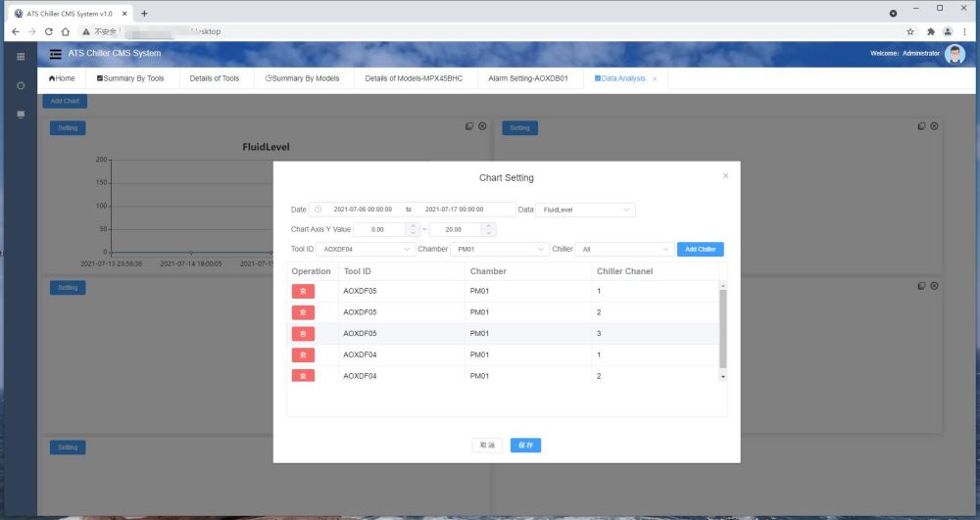
Task: Bookmark this page with the star
Action: 910,32
